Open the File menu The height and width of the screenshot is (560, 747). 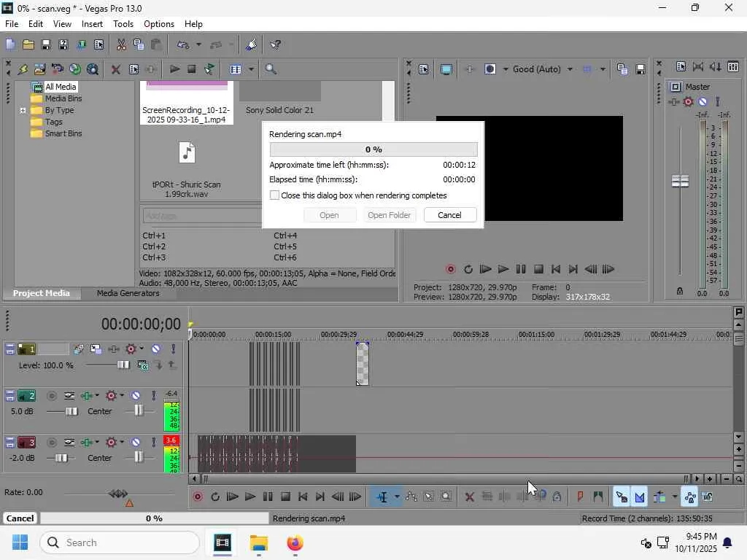coord(12,24)
